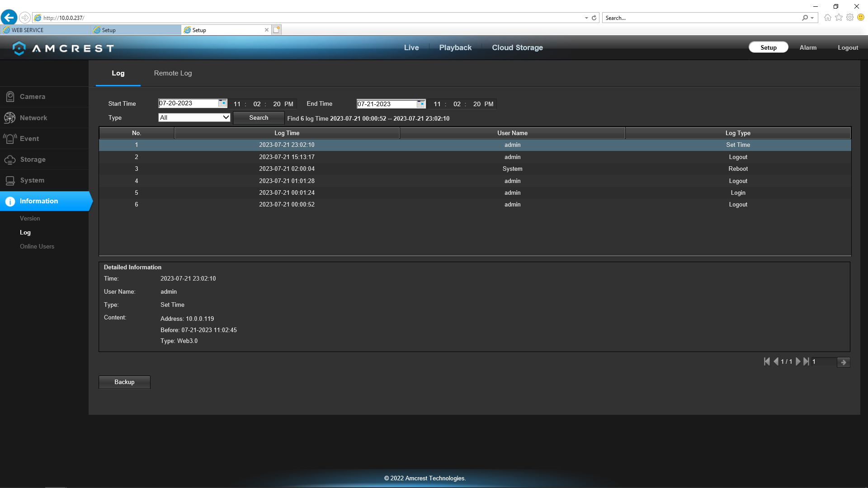Expand the Camera sidebar section
This screenshot has width=868, height=488.
pos(44,97)
